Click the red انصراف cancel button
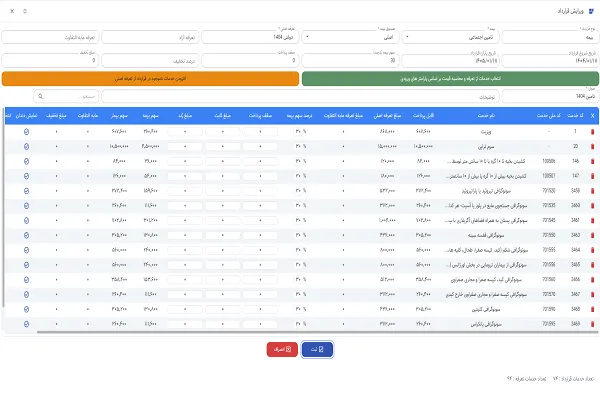The height and width of the screenshot is (400, 600). pyautogui.click(x=282, y=349)
